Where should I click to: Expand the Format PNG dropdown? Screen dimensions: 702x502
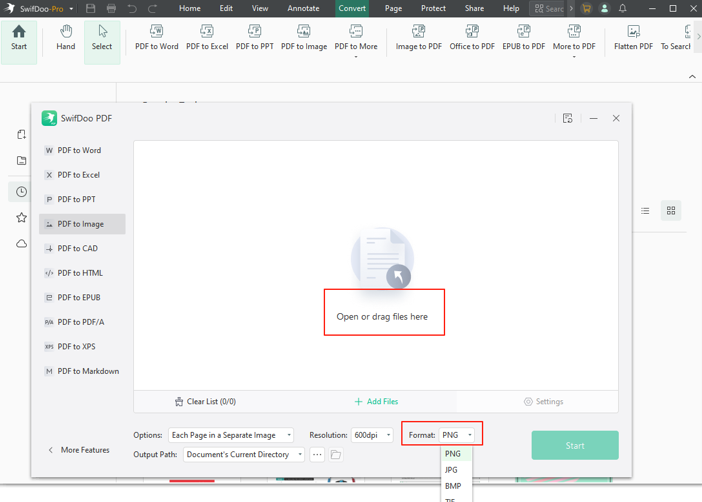coord(456,435)
